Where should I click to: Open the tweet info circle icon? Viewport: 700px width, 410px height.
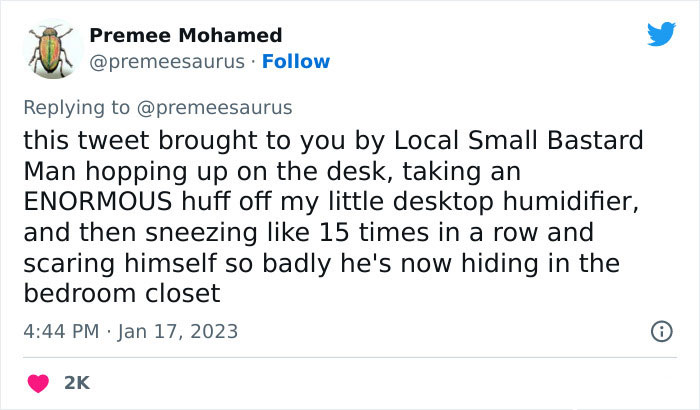point(661,330)
